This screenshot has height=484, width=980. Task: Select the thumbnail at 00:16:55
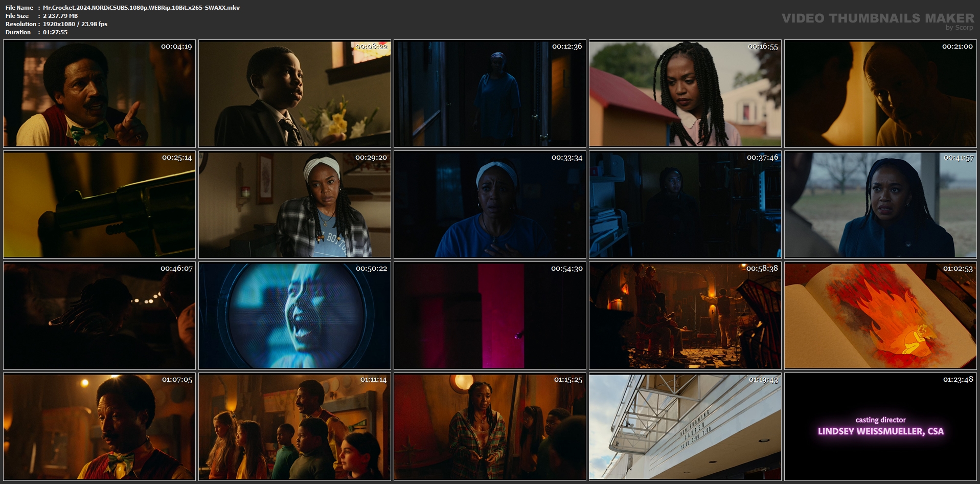(685, 94)
